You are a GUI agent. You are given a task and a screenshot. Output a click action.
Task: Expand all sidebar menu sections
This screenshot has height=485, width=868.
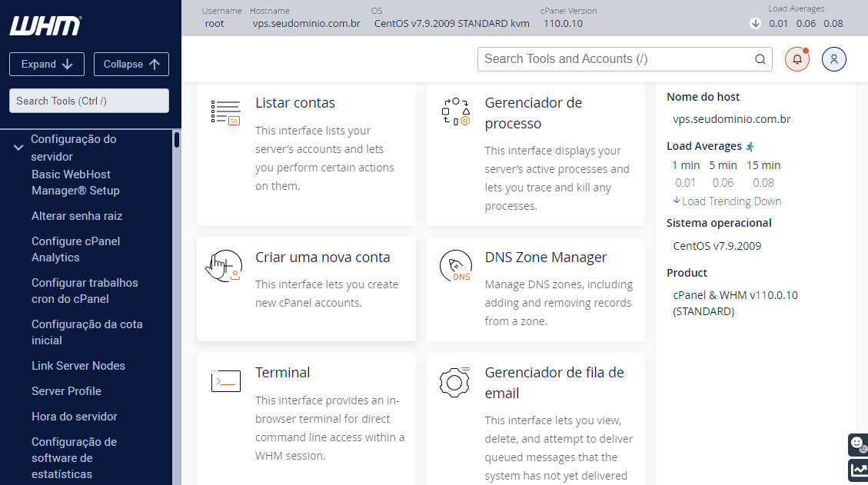(46, 65)
